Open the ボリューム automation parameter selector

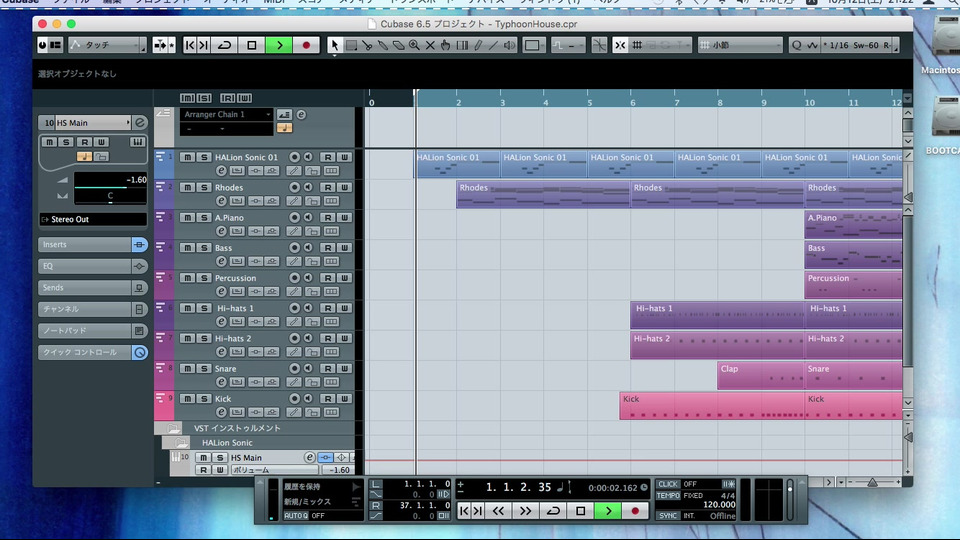274,470
